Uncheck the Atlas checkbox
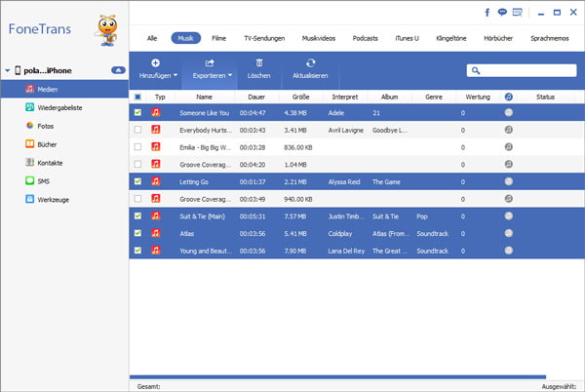 pos(137,233)
